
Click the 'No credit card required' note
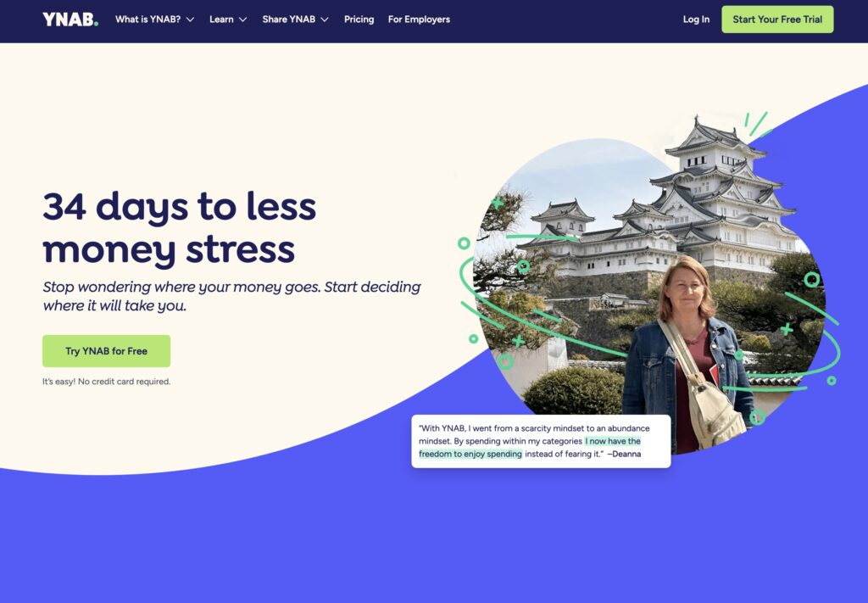[x=124, y=382]
